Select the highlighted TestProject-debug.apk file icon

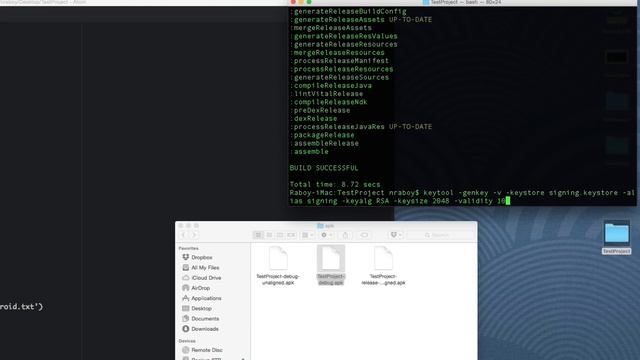click(x=331, y=258)
